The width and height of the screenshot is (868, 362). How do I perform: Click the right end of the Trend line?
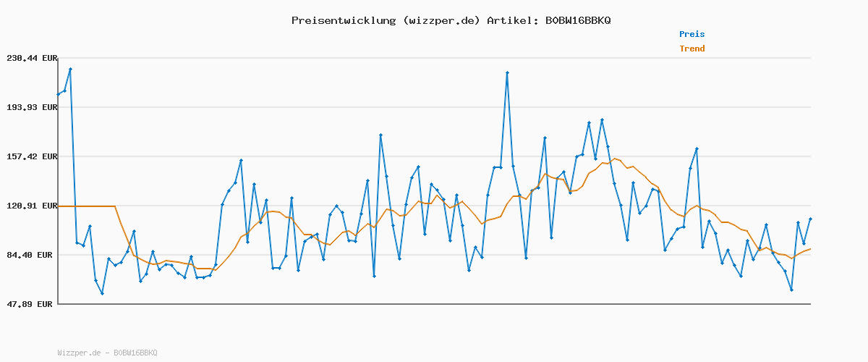pos(810,248)
